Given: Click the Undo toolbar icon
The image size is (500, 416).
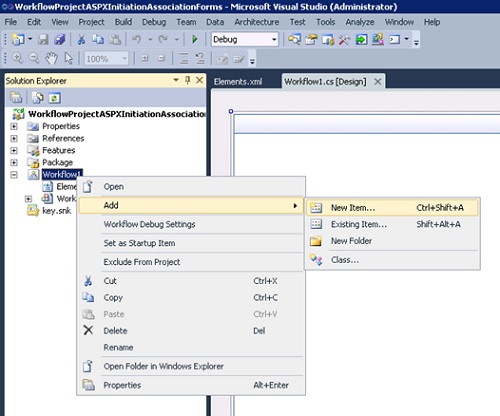Looking at the screenshot, I should (x=136, y=39).
